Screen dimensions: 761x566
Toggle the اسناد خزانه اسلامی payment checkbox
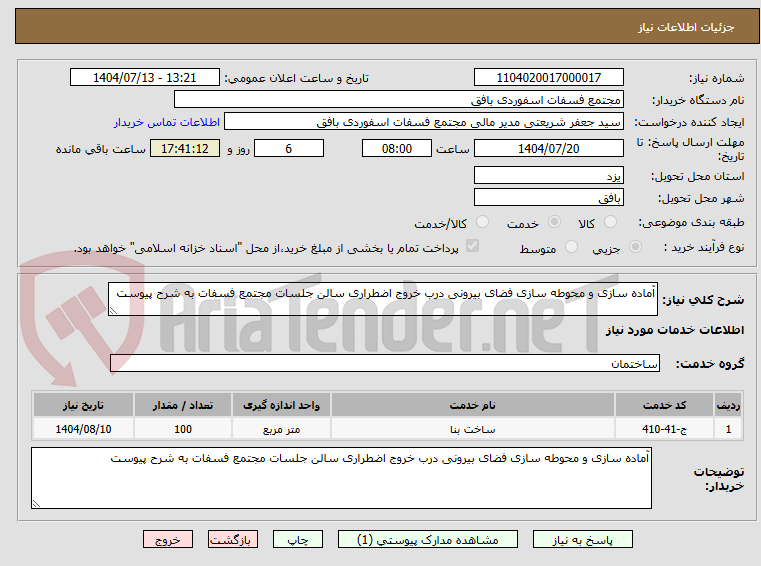(x=472, y=246)
